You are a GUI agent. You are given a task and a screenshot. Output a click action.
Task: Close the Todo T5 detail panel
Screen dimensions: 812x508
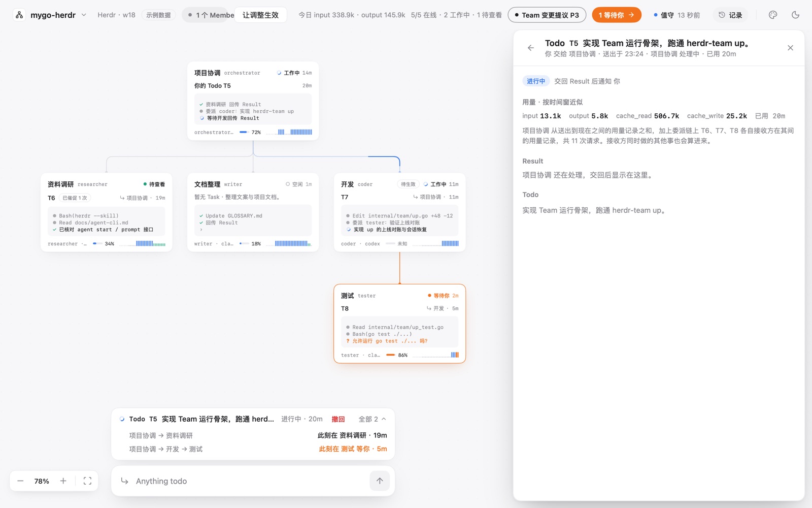coord(790,48)
